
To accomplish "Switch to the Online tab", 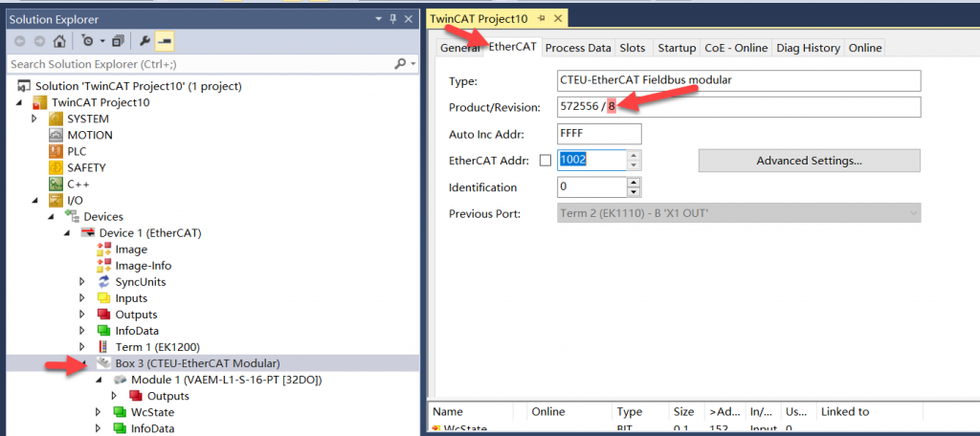I will (x=865, y=48).
